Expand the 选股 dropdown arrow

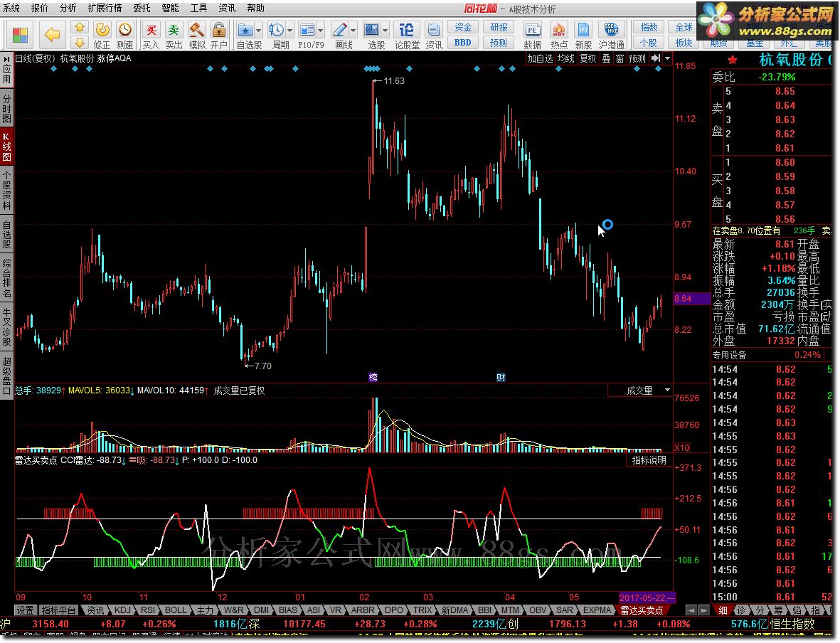coord(385,30)
